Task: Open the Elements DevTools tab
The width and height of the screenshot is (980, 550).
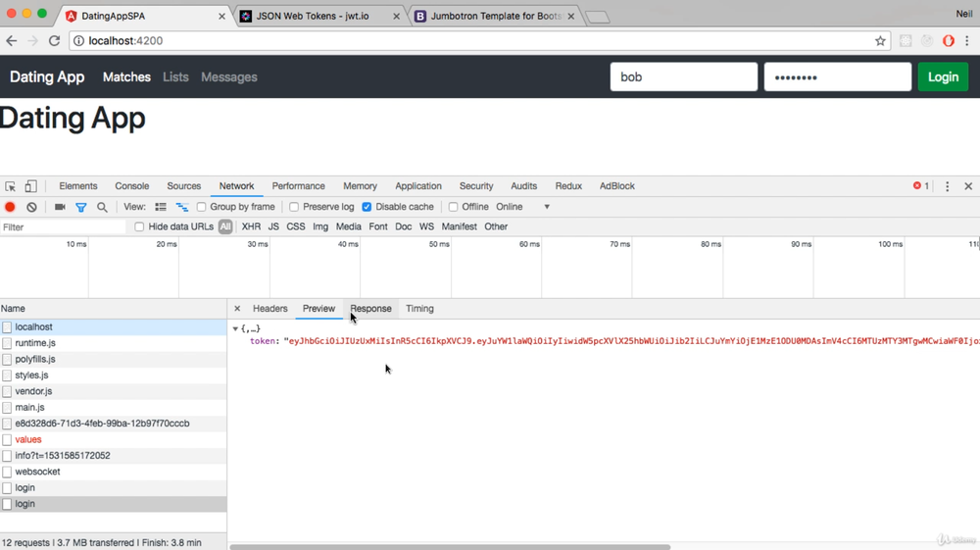Action: point(78,186)
